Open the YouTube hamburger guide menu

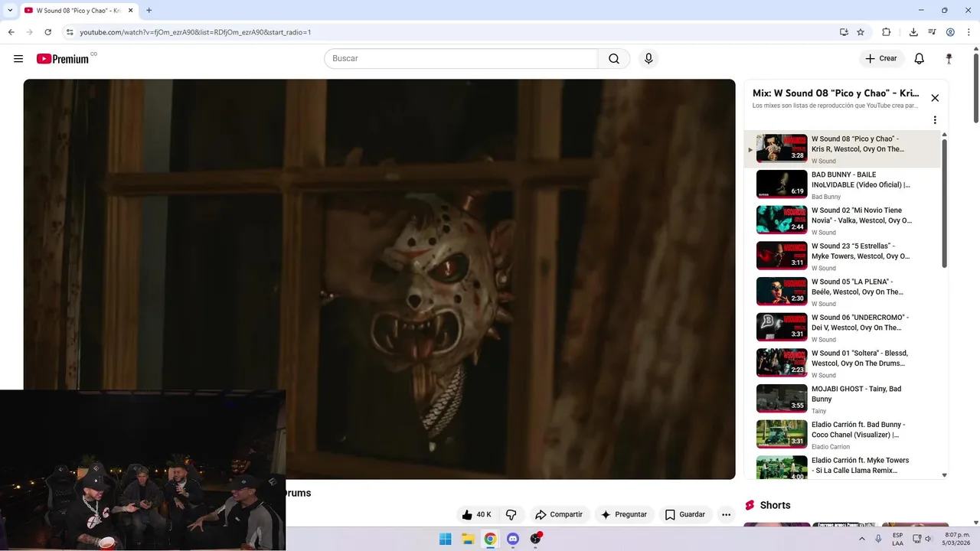pyautogui.click(x=18, y=59)
